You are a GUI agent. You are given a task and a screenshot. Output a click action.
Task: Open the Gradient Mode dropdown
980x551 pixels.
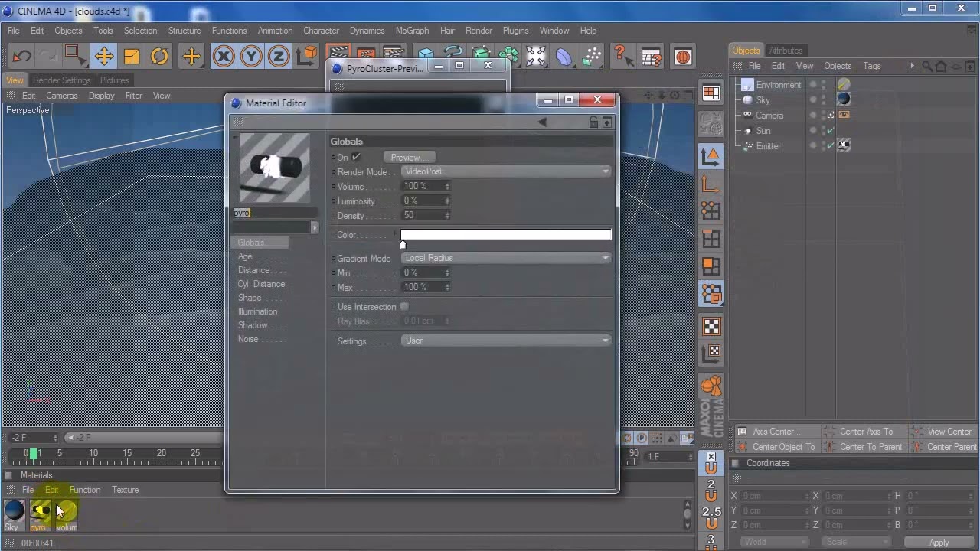pyautogui.click(x=506, y=258)
